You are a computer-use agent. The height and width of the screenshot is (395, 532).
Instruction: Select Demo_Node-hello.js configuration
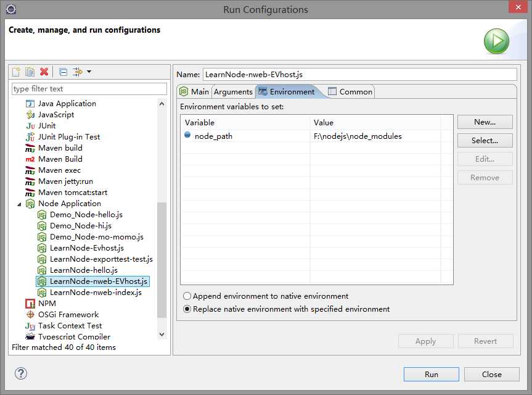point(86,215)
